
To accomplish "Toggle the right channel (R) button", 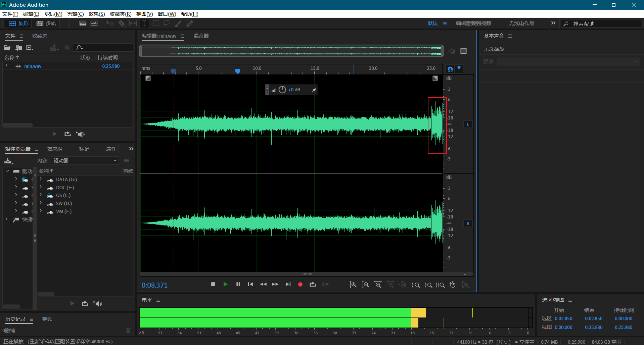I will [468, 224].
